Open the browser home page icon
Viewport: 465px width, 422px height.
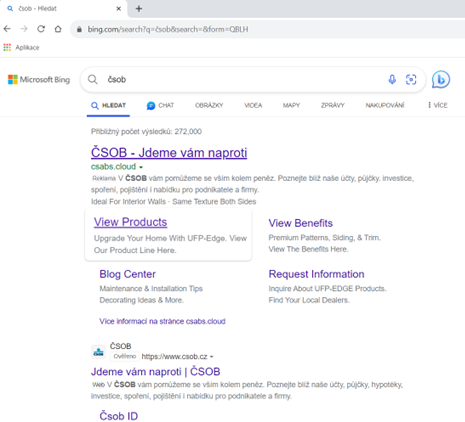coord(58,29)
